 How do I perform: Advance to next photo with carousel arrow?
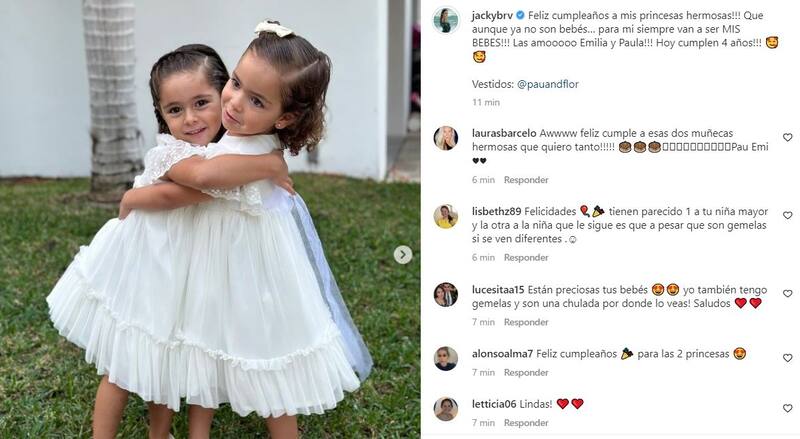point(403,254)
